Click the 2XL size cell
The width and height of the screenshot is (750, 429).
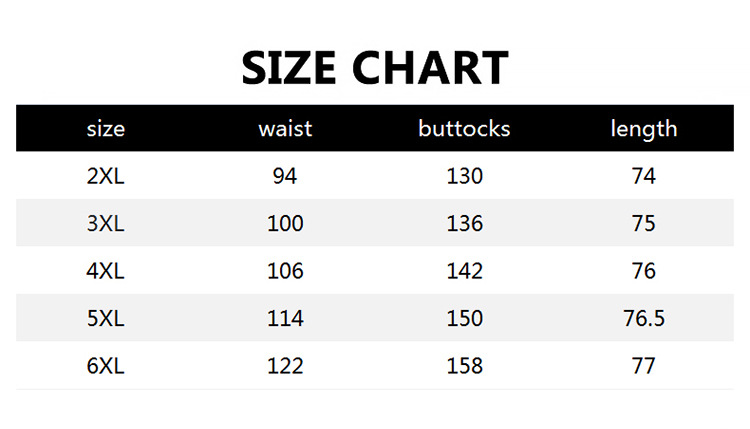(105, 176)
